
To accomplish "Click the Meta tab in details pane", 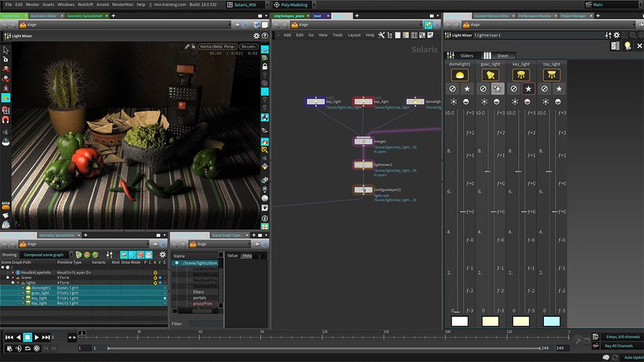I will point(247,255).
